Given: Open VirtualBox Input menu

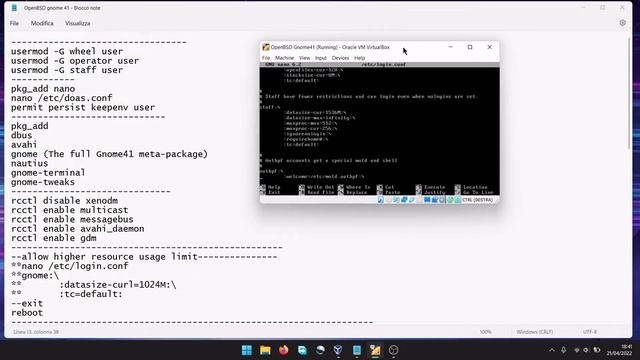Looking at the screenshot, I should (x=321, y=58).
